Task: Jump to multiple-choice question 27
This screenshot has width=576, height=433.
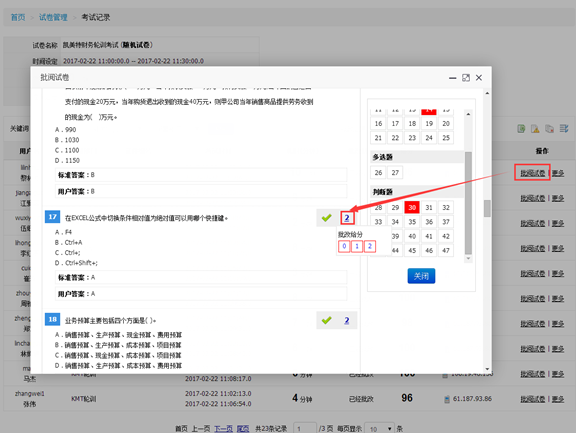Action: click(x=395, y=172)
